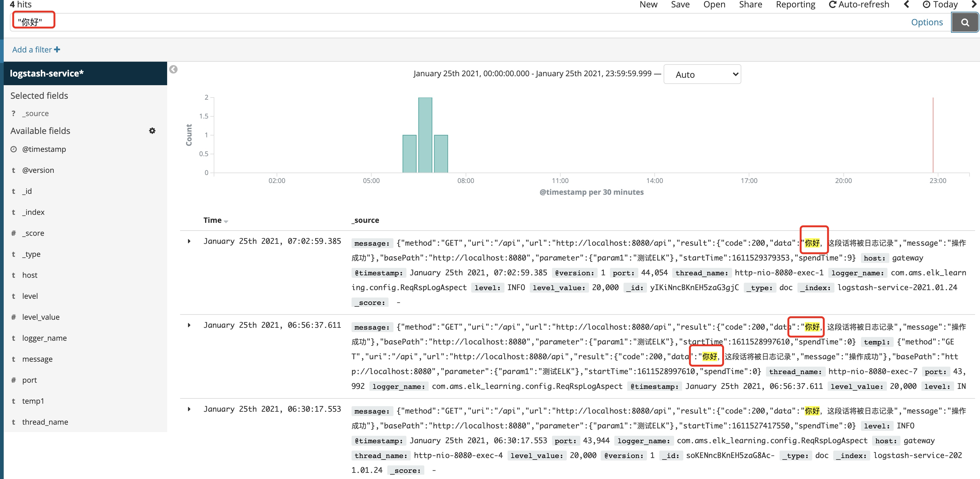Viewport: 980px width, 479px height.
Task: Select the host field
Action: click(x=30, y=275)
